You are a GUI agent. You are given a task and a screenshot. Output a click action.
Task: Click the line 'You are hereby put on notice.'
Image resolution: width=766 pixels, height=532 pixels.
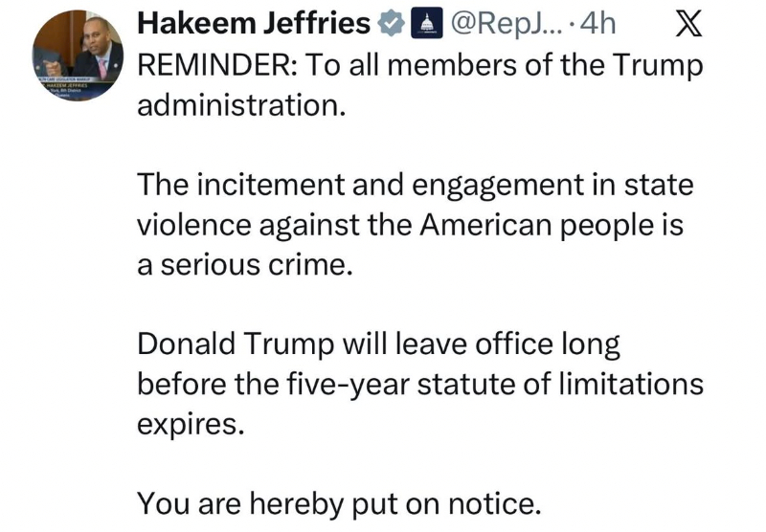(x=347, y=502)
